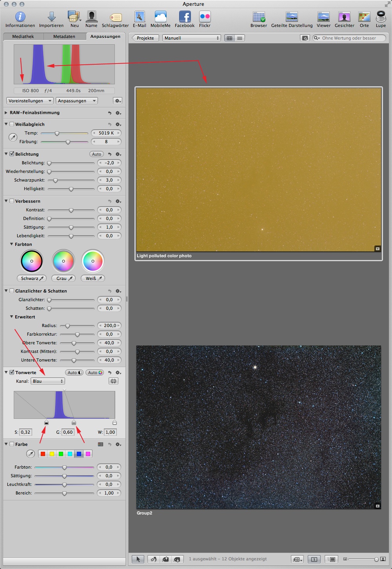
Task: Select the blue color swatch
Action: [x=79, y=454]
